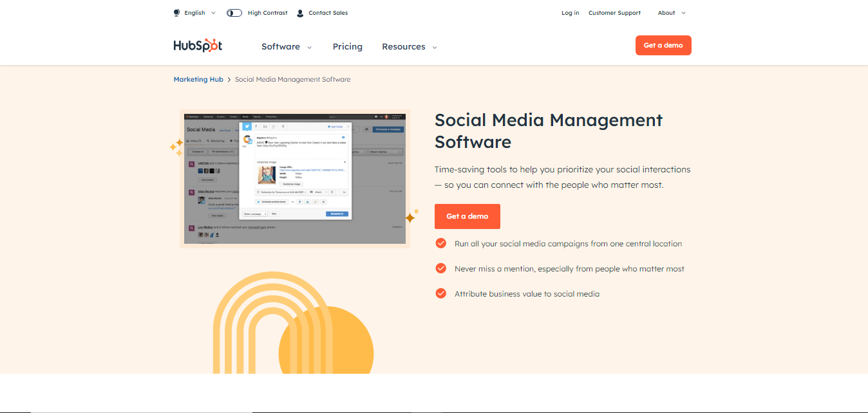Click Get a demo below the description
The image size is (868, 413).
pyautogui.click(x=467, y=216)
